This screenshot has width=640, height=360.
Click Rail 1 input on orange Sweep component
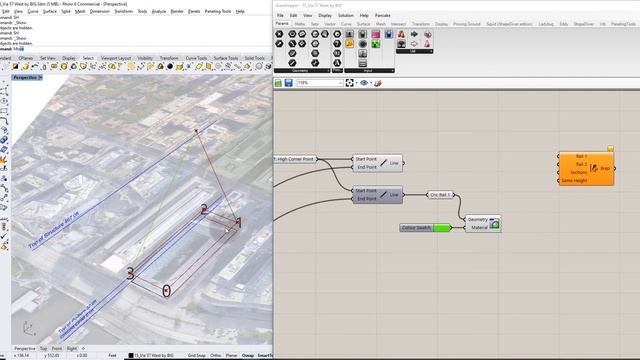click(x=581, y=156)
